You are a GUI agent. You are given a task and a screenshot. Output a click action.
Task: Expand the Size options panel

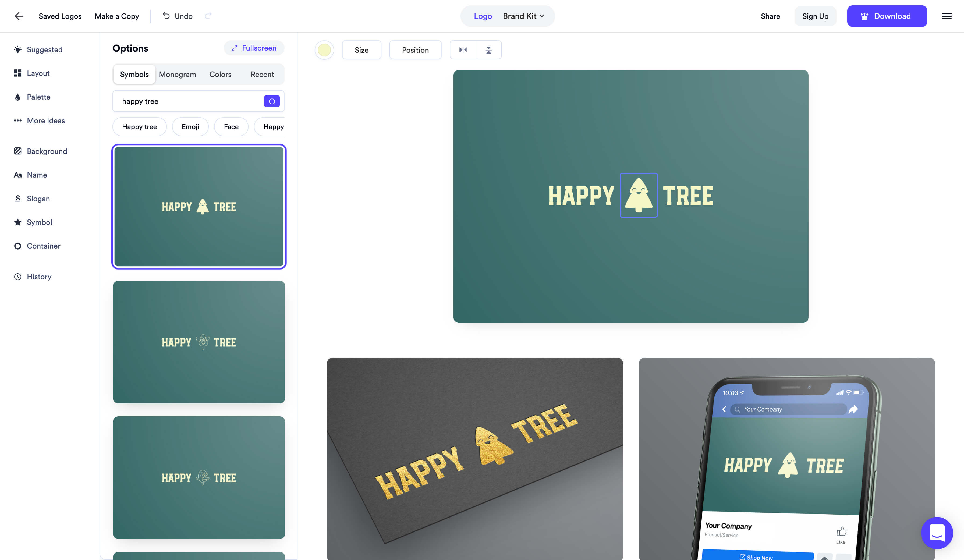tap(361, 49)
